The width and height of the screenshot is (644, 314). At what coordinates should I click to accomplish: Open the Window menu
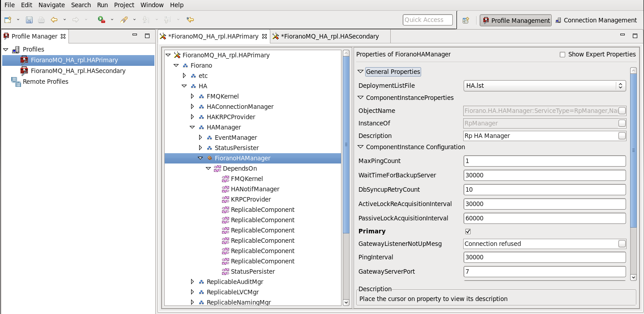coord(152,5)
